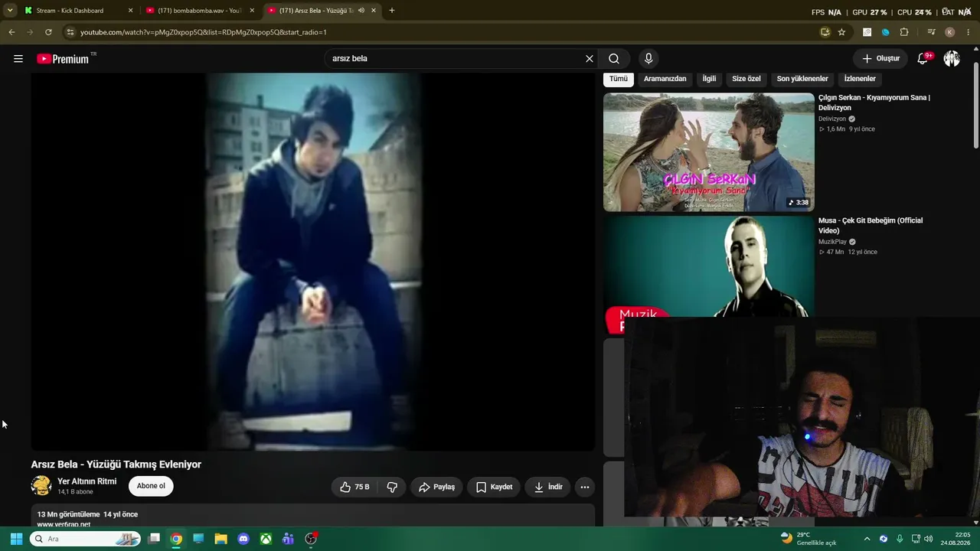
Task: Subscribe with the Abone ol button
Action: [x=151, y=486]
